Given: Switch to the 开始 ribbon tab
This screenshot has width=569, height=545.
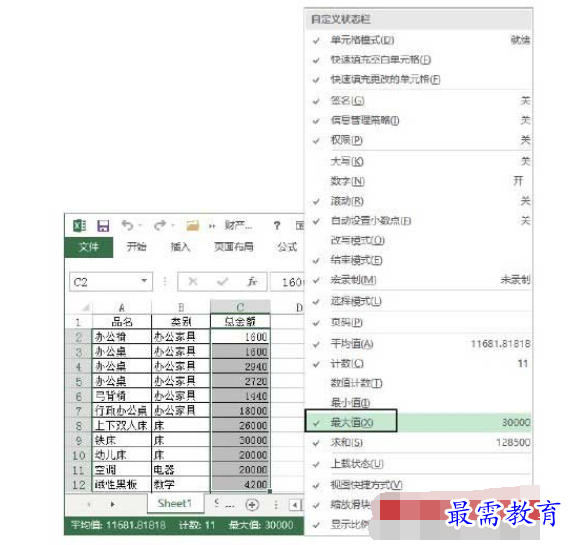Looking at the screenshot, I should pos(136,247).
